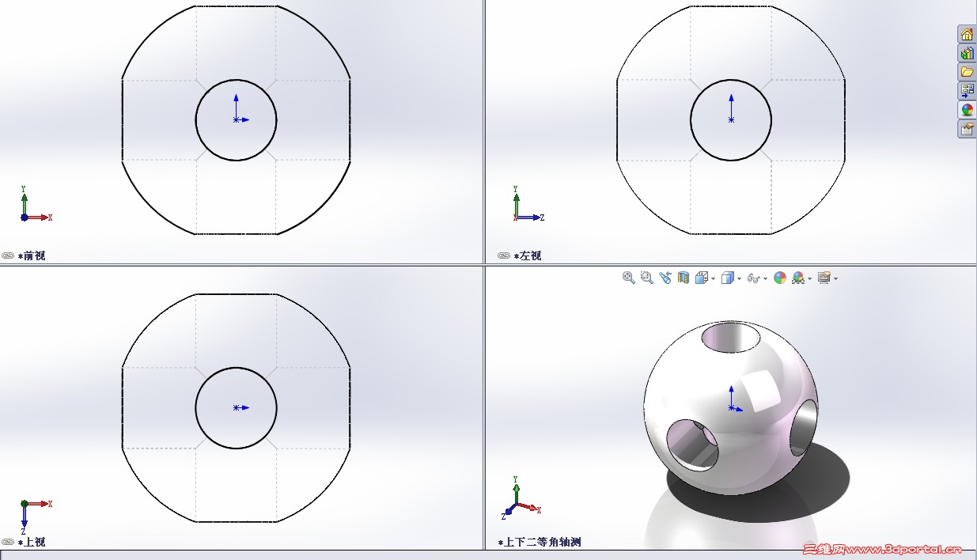Select the Display Style icon
The height and width of the screenshot is (560, 977).
pyautogui.click(x=726, y=277)
